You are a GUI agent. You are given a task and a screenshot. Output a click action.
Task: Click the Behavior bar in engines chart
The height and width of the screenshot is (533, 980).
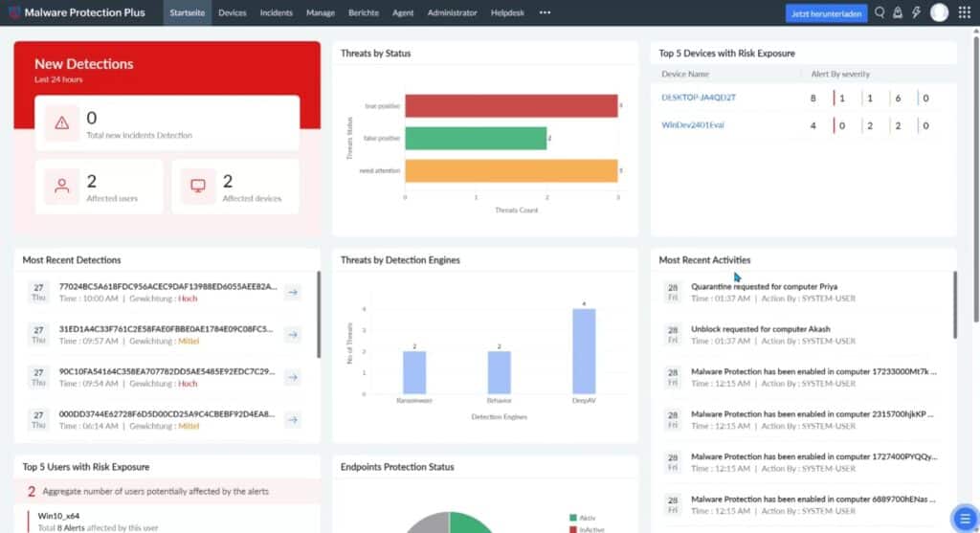click(499, 372)
